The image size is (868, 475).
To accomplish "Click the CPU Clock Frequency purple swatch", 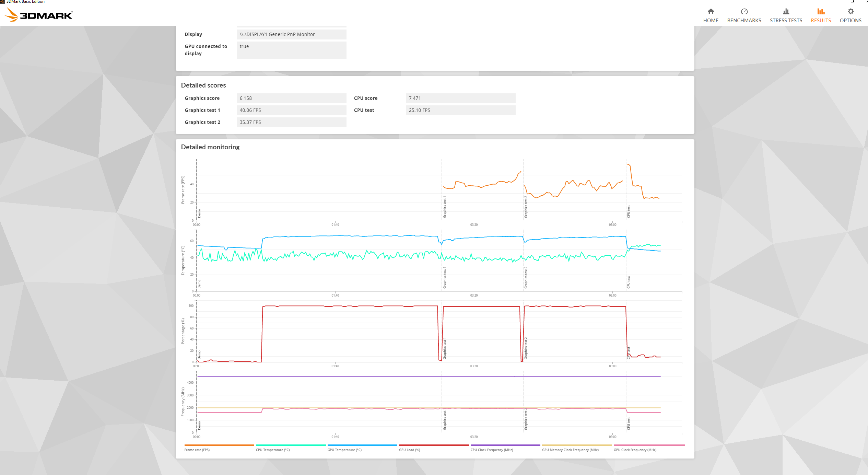I will click(505, 445).
